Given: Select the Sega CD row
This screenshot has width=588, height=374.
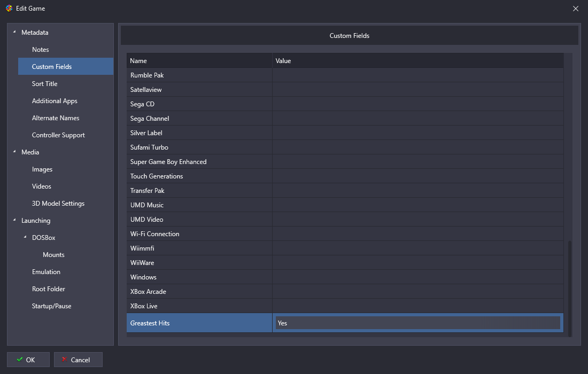Looking at the screenshot, I should tap(345, 104).
